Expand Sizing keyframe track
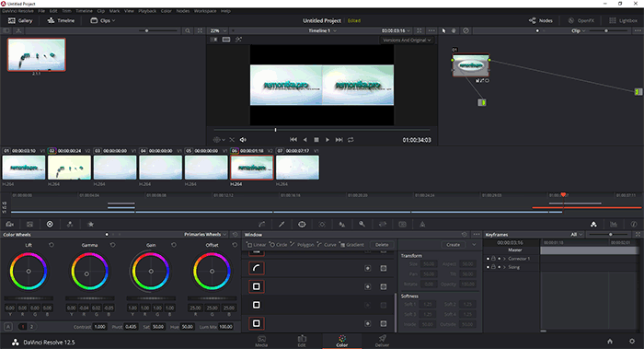The image size is (644, 349). coord(504,267)
